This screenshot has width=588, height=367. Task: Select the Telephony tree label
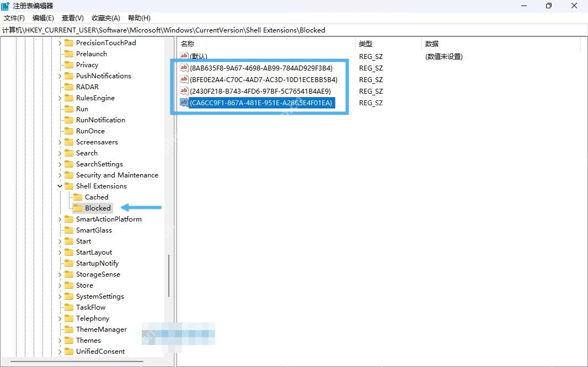93,319
